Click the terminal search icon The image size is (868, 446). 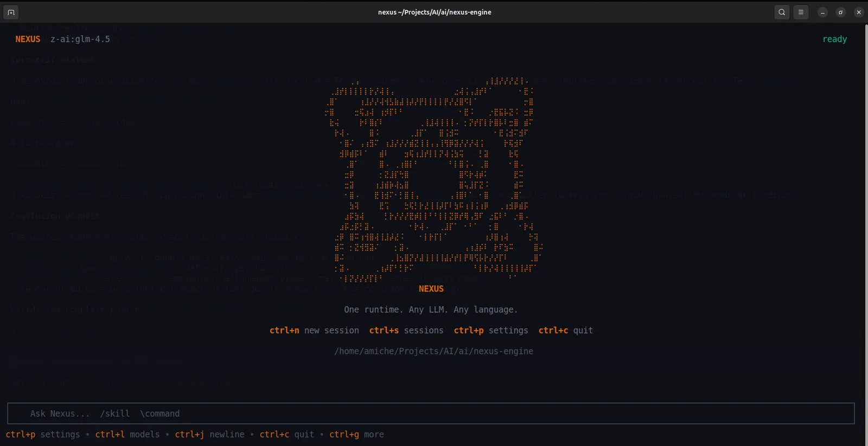pos(782,12)
